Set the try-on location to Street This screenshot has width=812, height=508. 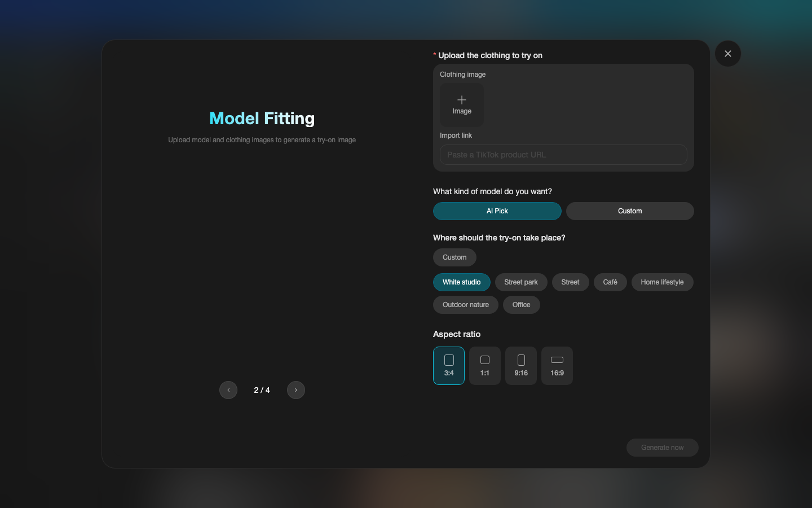click(x=570, y=282)
